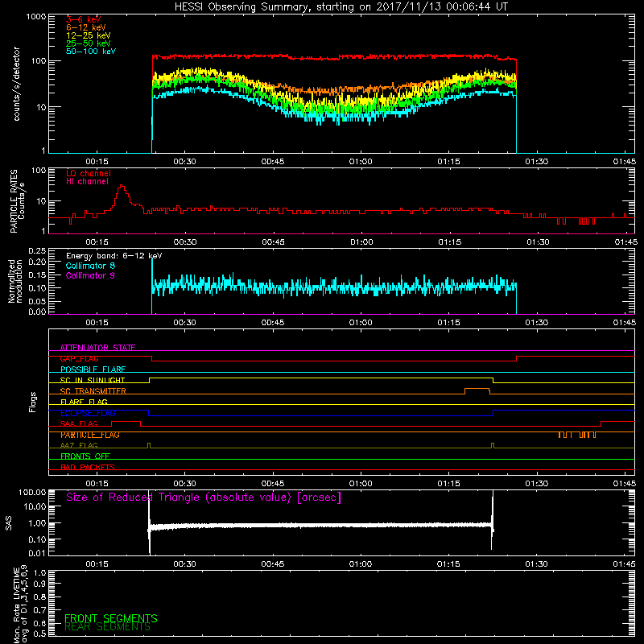This screenshot has height=644, width=644.
Task: Click the PARTICLE_FLAG label
Action: point(90,435)
